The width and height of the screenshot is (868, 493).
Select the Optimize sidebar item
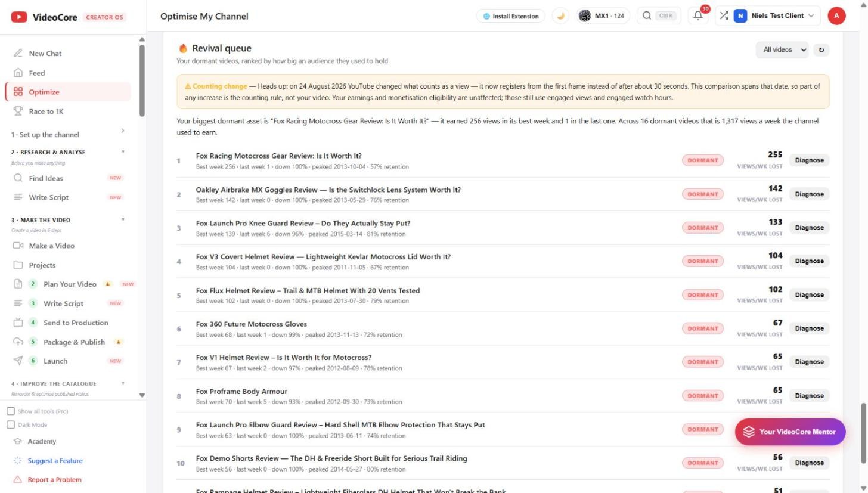pos(67,92)
